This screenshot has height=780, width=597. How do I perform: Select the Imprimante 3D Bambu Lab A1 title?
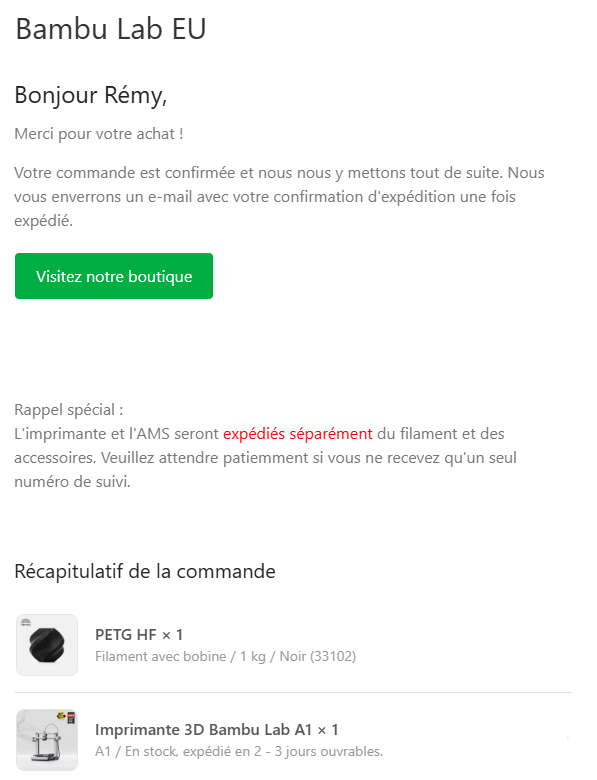pos(216,730)
